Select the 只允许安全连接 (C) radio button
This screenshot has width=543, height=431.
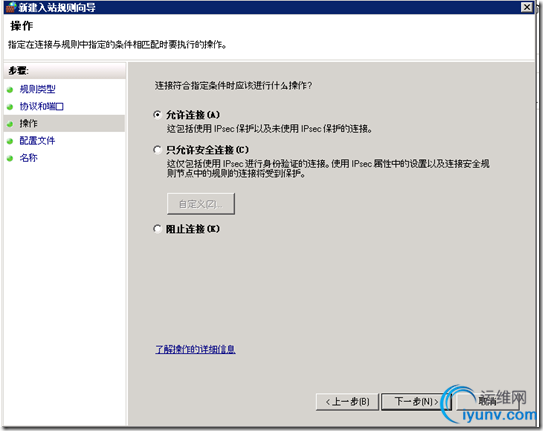pyautogui.click(x=157, y=150)
